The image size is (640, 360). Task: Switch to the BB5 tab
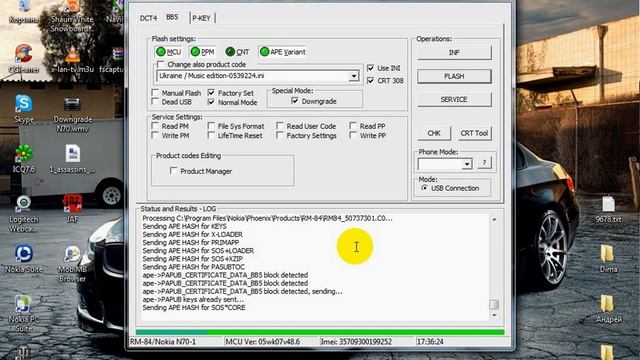[172, 17]
